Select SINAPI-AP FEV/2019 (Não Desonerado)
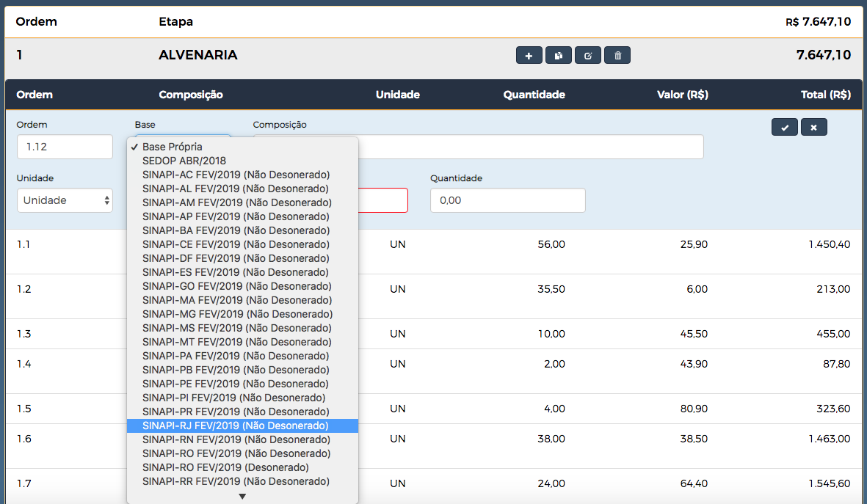Image resolution: width=867 pixels, height=504 pixels. coord(243,216)
